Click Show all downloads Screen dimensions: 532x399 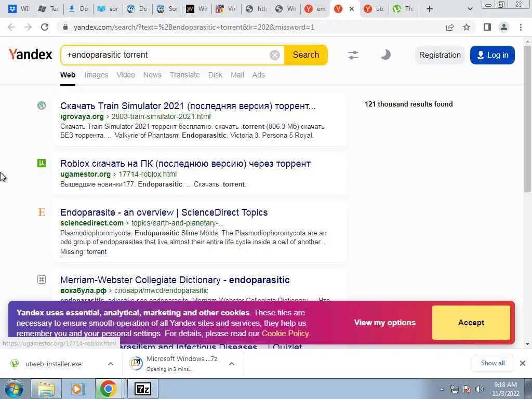493,363
